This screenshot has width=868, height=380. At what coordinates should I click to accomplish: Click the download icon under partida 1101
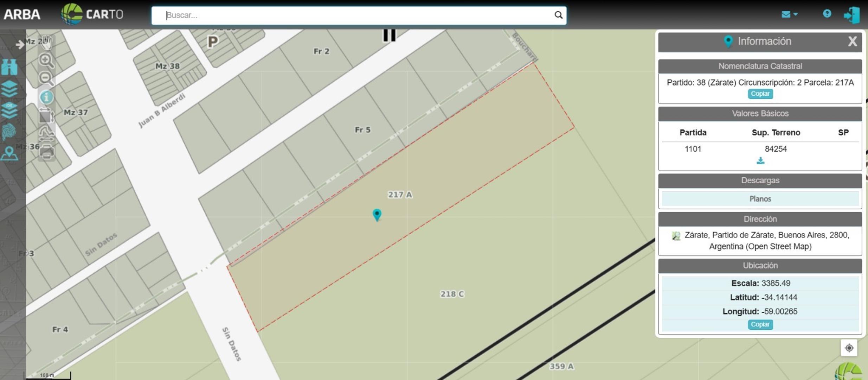[760, 161]
